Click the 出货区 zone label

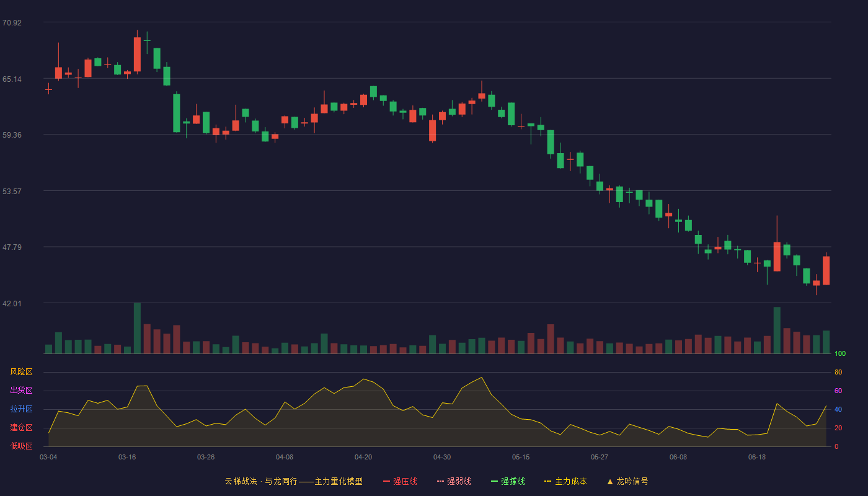[21, 391]
